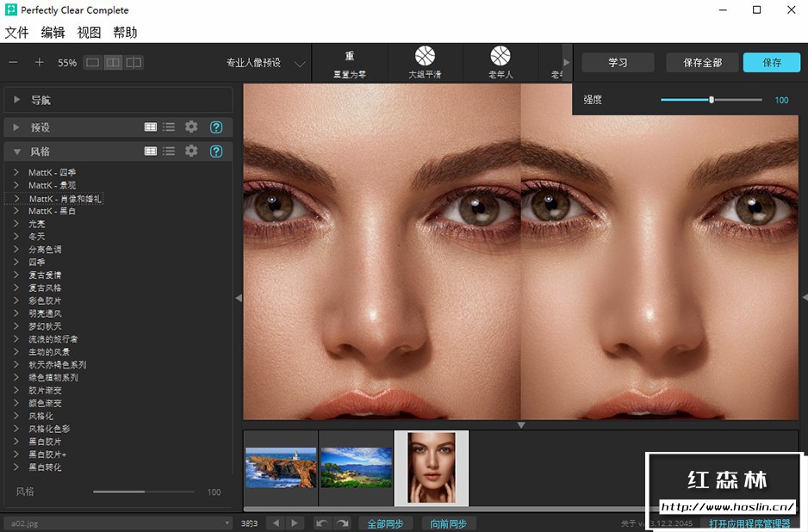Switch to split-line compare view
The height and width of the screenshot is (532, 808).
[134, 63]
